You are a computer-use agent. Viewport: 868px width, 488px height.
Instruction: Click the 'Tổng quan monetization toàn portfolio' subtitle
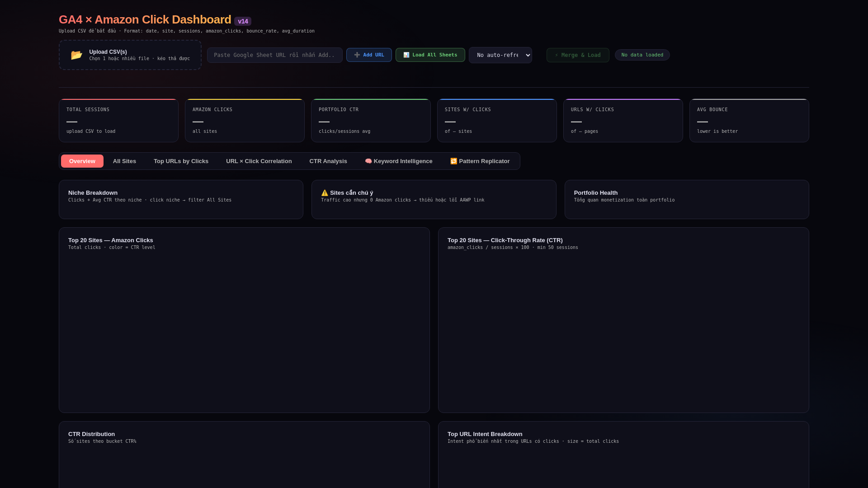point(624,200)
